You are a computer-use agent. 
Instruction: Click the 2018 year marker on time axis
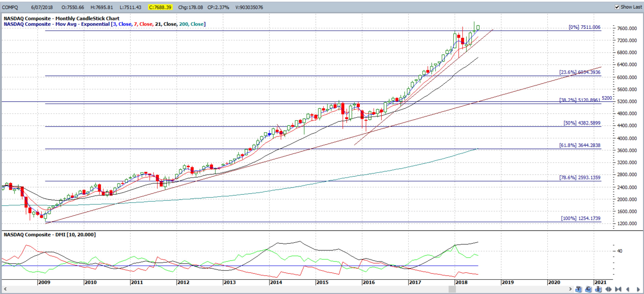point(461,282)
